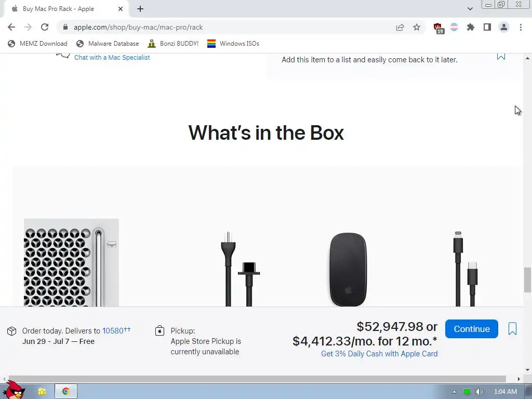This screenshot has height=399, width=532.
Task: Click the chat bubbles icon
Action: (63, 56)
